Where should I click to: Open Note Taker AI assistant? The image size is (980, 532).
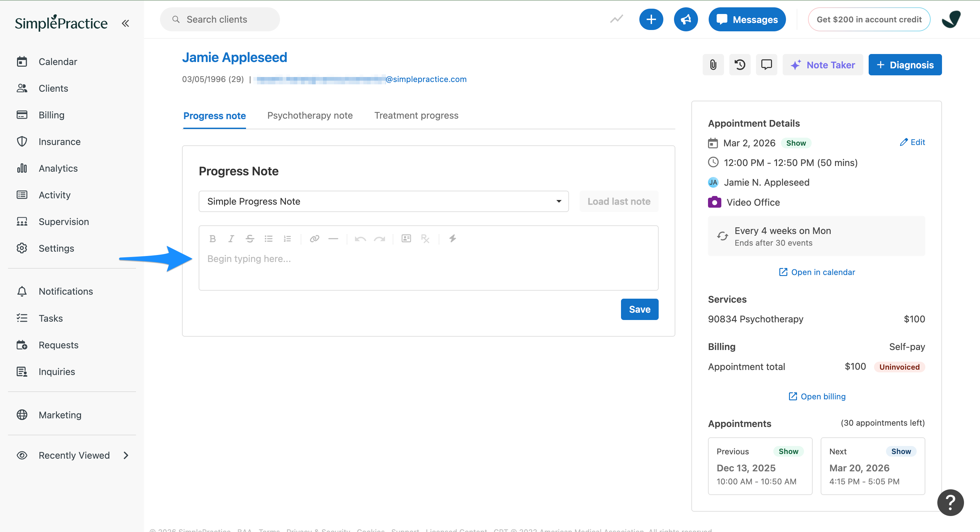tap(823, 65)
